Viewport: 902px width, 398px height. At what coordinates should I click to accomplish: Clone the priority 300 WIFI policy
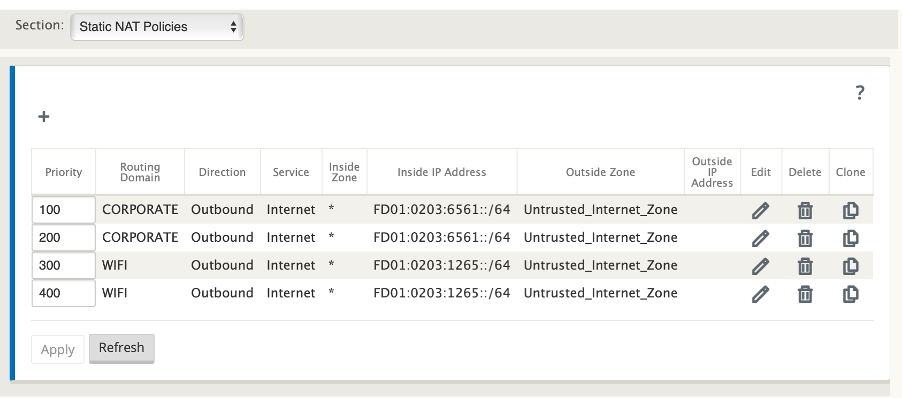[x=850, y=266]
